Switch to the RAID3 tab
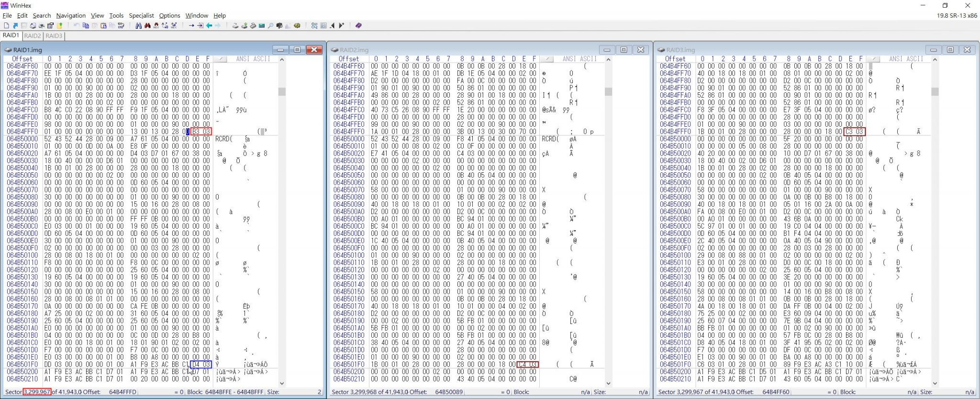Screen dimensions: 980x399 click(x=54, y=36)
